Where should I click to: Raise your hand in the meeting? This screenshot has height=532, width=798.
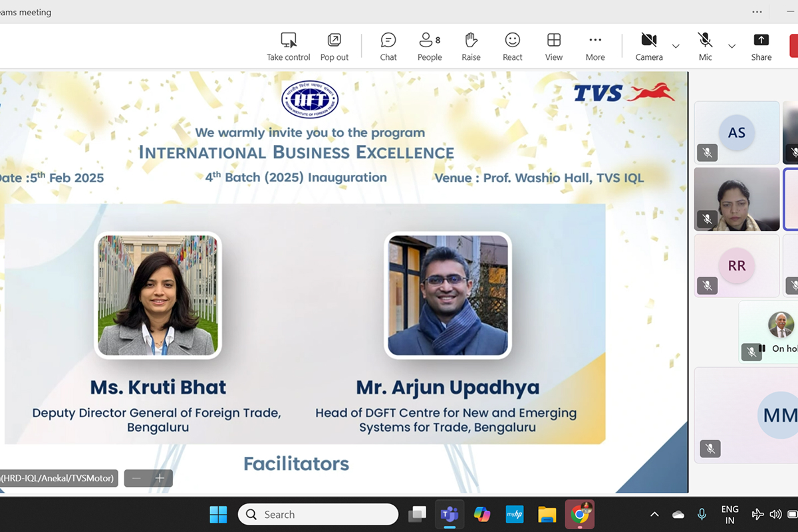(471, 47)
